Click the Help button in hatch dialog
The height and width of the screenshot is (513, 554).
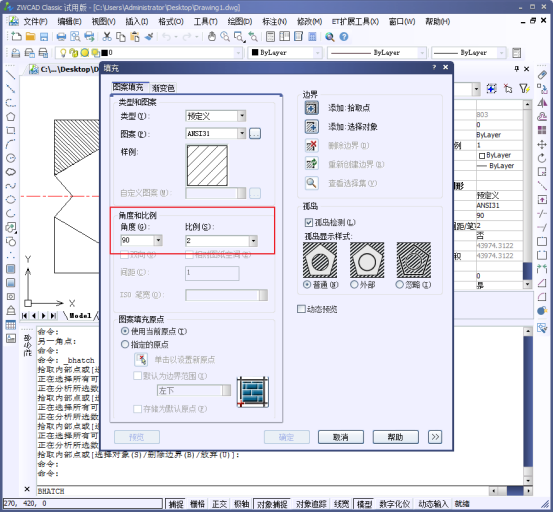pyautogui.click(x=395, y=437)
